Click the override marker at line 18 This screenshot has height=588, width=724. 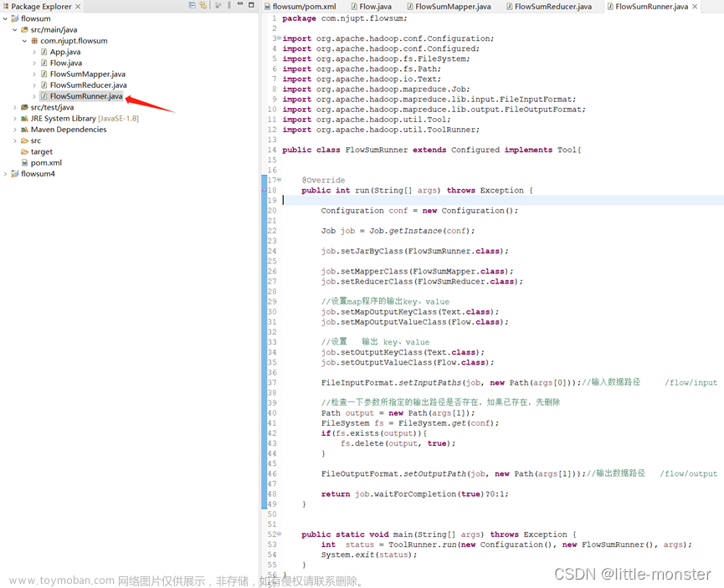tap(264, 190)
